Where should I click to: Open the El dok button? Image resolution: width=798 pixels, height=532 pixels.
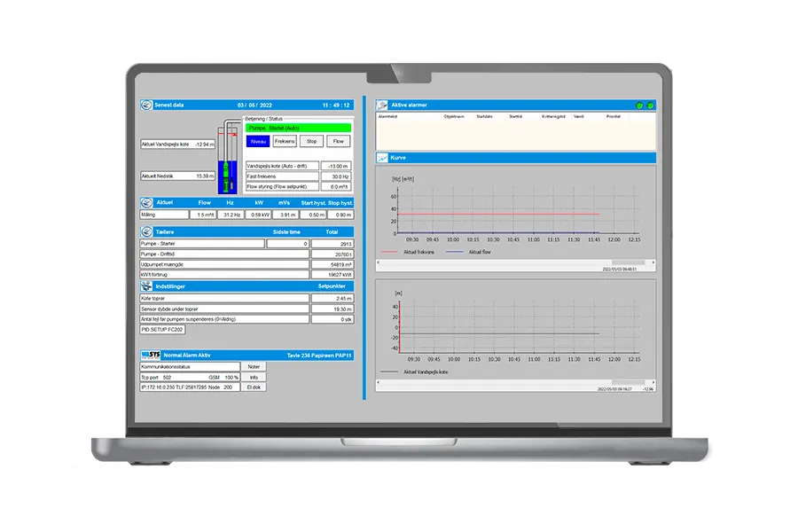coord(254,387)
